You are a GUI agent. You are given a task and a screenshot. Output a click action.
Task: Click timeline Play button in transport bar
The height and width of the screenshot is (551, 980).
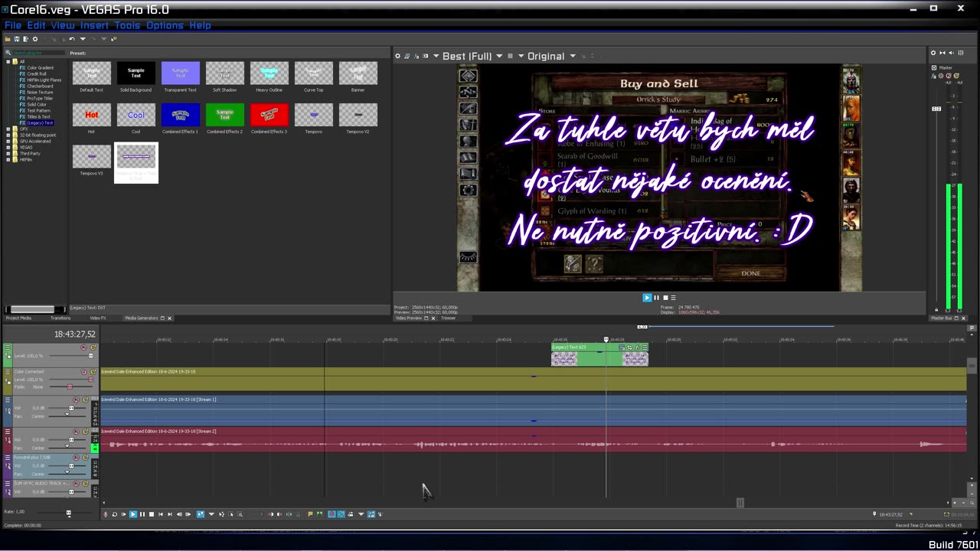tap(133, 514)
